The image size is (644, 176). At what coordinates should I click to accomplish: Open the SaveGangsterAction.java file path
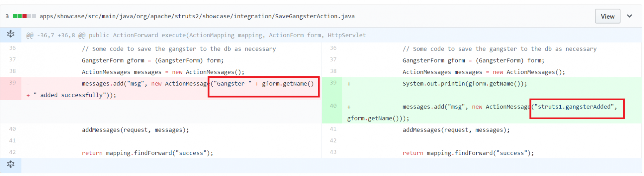click(x=197, y=16)
